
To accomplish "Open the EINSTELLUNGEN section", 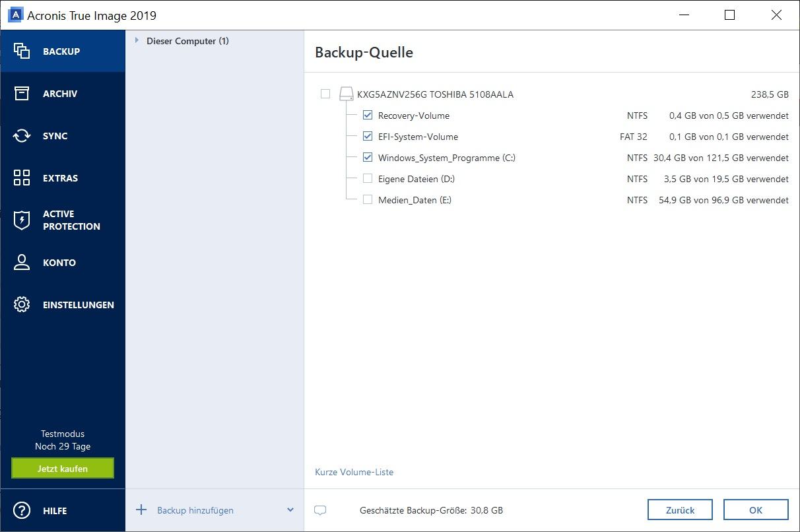I will click(x=63, y=304).
